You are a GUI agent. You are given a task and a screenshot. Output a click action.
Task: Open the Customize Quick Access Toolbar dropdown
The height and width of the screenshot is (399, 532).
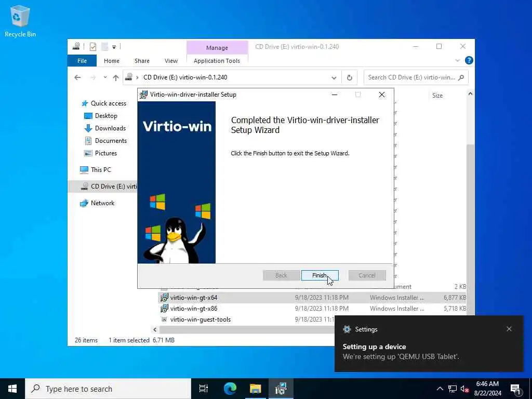(x=114, y=47)
